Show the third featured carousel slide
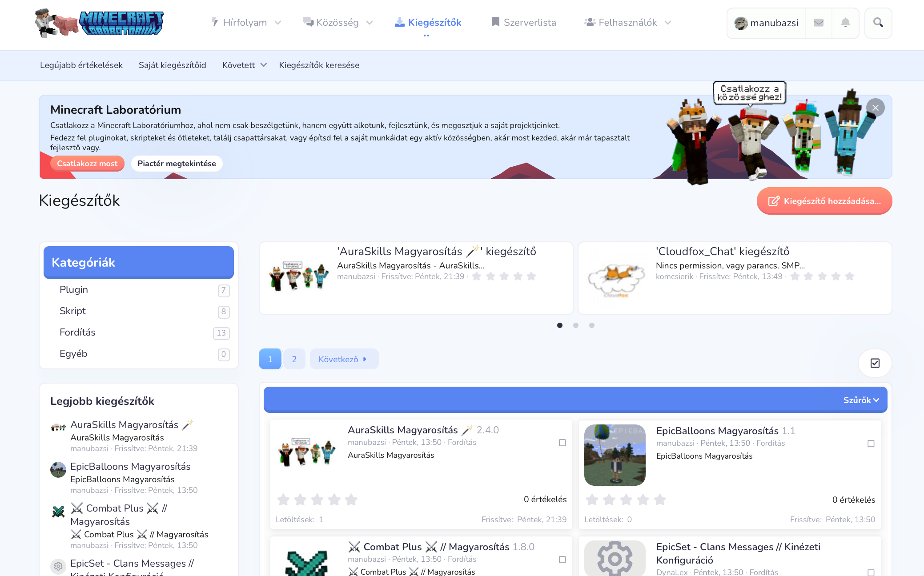Viewport: 924px width, 576px height. click(x=592, y=325)
